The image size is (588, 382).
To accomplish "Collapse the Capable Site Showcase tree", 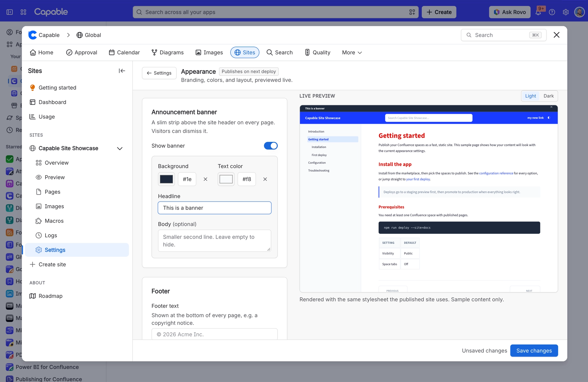I will click(120, 148).
